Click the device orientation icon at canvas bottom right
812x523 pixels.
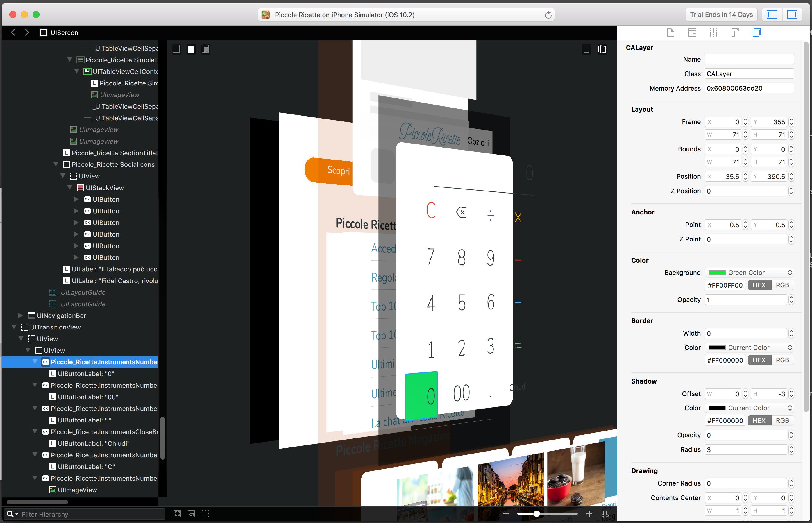[x=605, y=514]
